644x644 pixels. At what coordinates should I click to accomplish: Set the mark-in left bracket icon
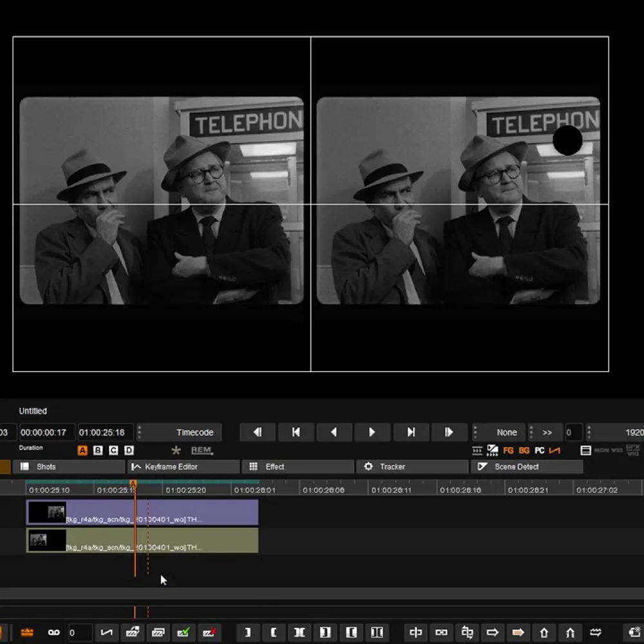(274, 632)
